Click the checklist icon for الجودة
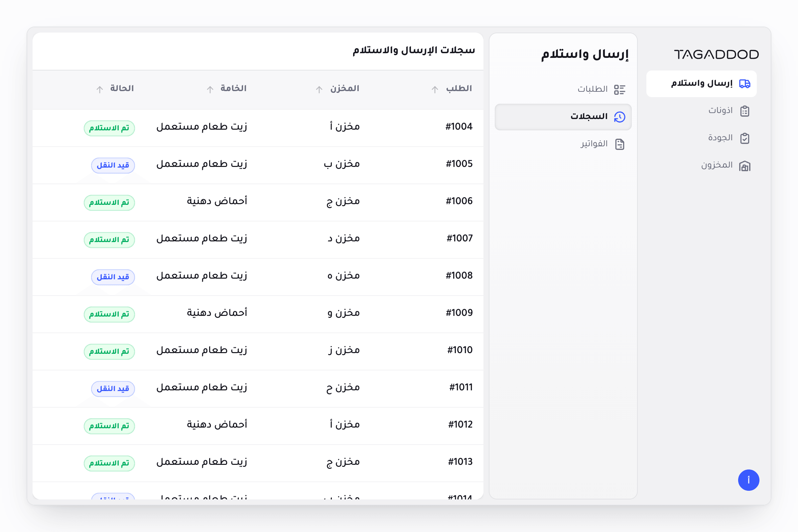This screenshot has height=532, width=798. pos(745,138)
